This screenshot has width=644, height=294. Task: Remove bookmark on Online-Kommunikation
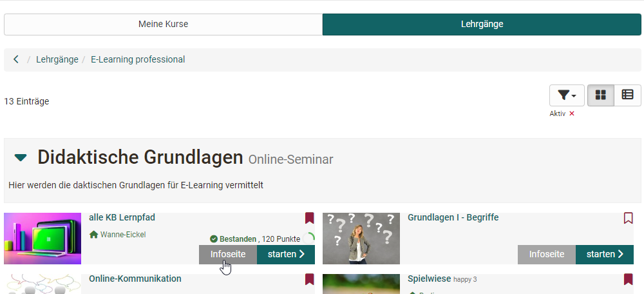(x=309, y=279)
